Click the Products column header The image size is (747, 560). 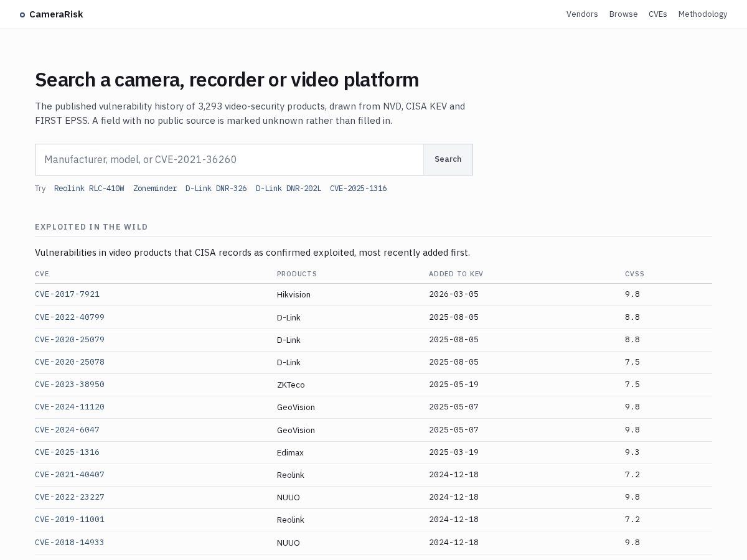[x=297, y=274]
